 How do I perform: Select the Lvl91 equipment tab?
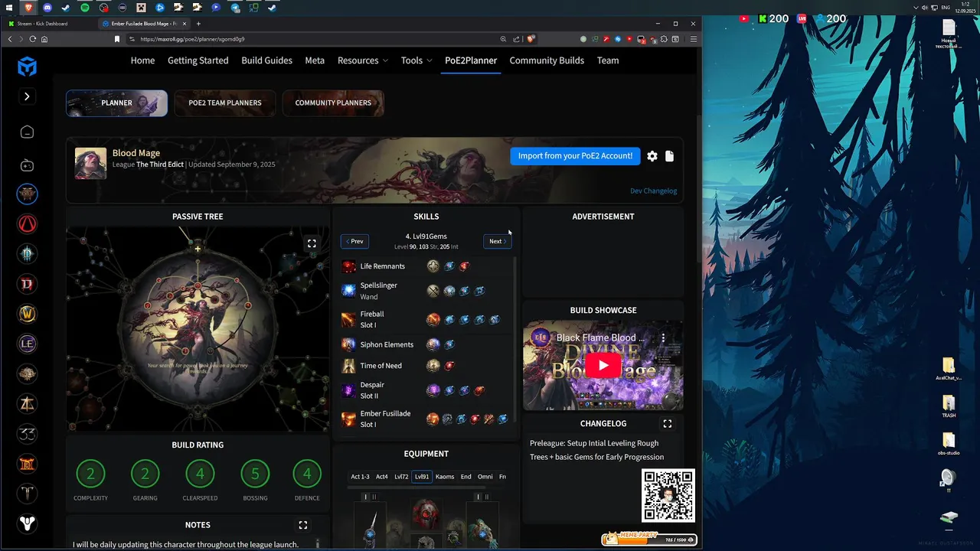[422, 477]
